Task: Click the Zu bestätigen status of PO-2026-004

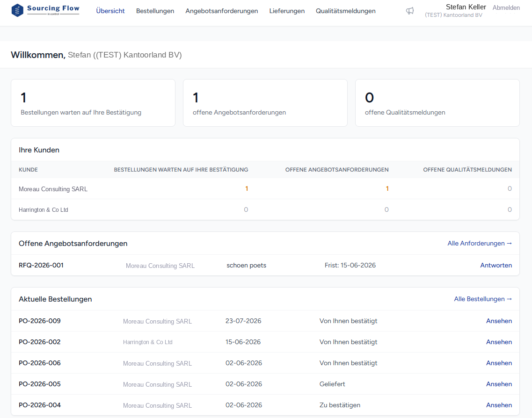Action: coord(340,405)
